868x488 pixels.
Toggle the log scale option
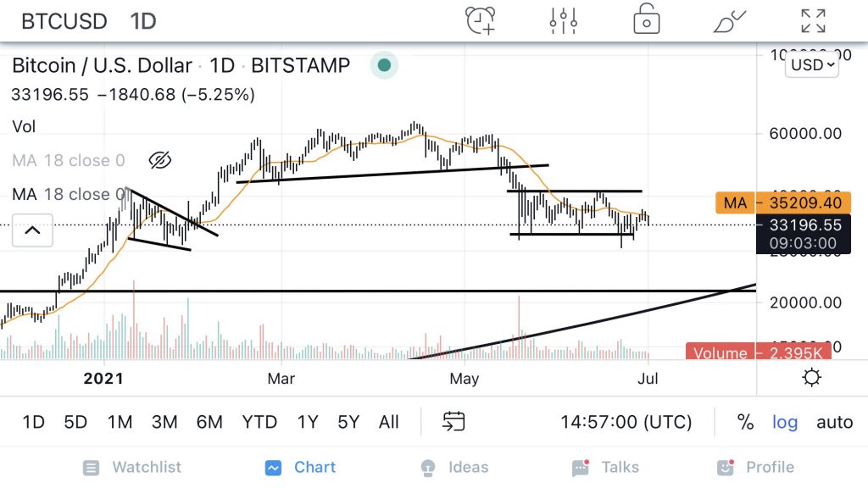785,422
